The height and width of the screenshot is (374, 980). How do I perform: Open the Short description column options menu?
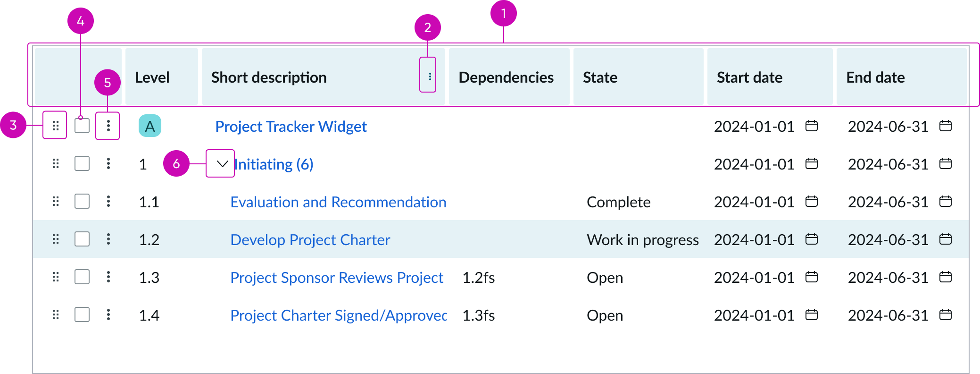[x=428, y=76]
